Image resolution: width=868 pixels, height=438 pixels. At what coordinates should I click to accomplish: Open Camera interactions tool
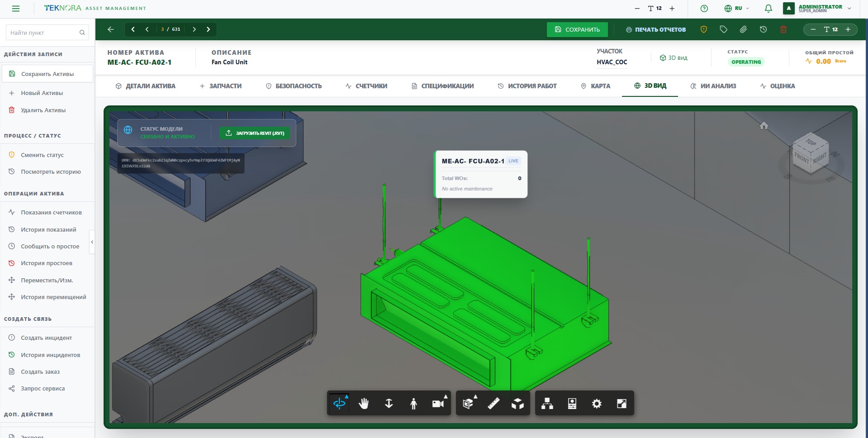(438, 403)
